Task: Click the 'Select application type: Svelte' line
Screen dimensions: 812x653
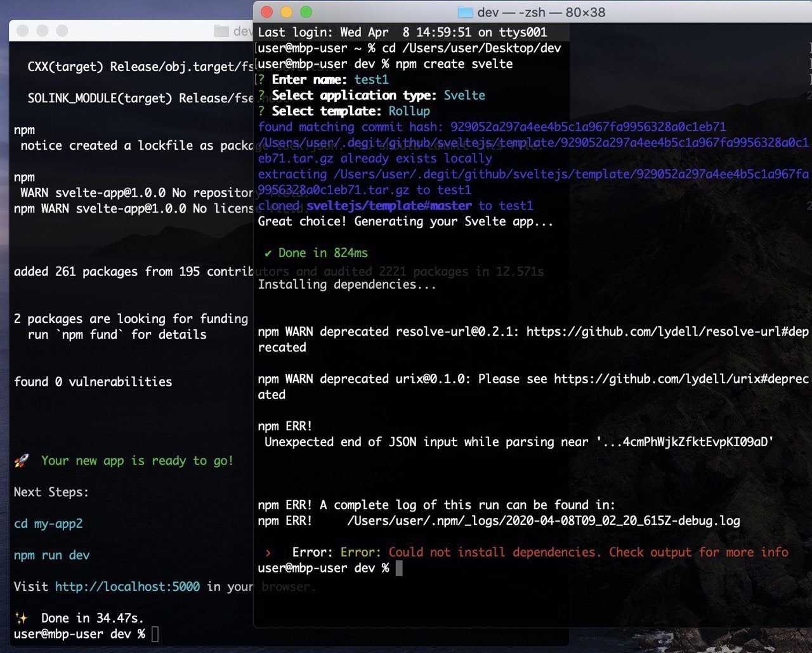Action: click(x=372, y=95)
